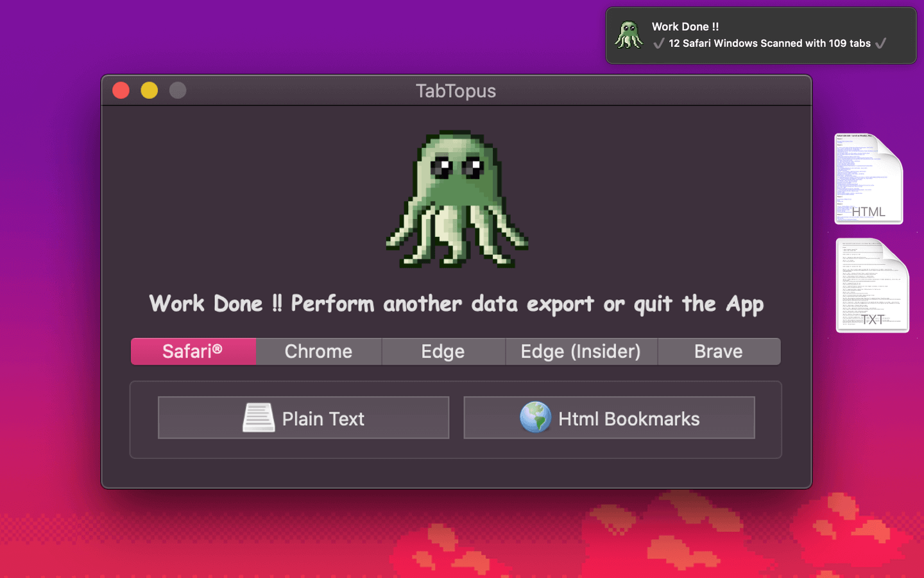Click the octopus icon in the notification banner

[x=629, y=35]
